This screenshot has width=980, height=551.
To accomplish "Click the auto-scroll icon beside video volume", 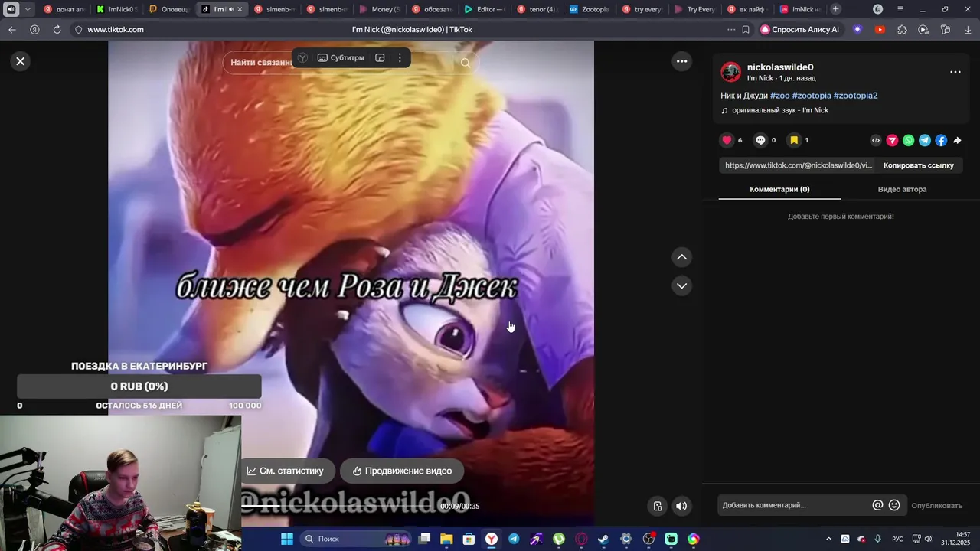I will coord(658,506).
